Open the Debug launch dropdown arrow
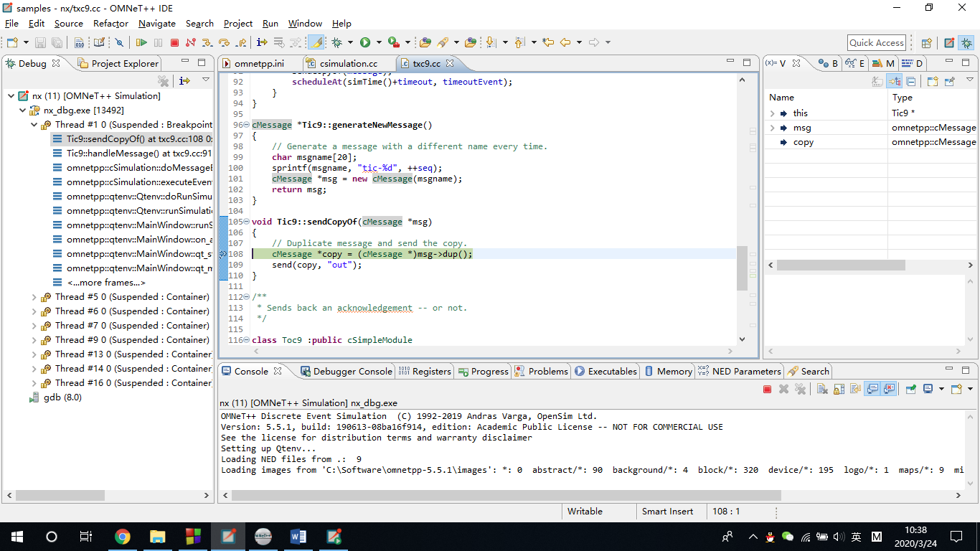The height and width of the screenshot is (551, 980). [349, 43]
